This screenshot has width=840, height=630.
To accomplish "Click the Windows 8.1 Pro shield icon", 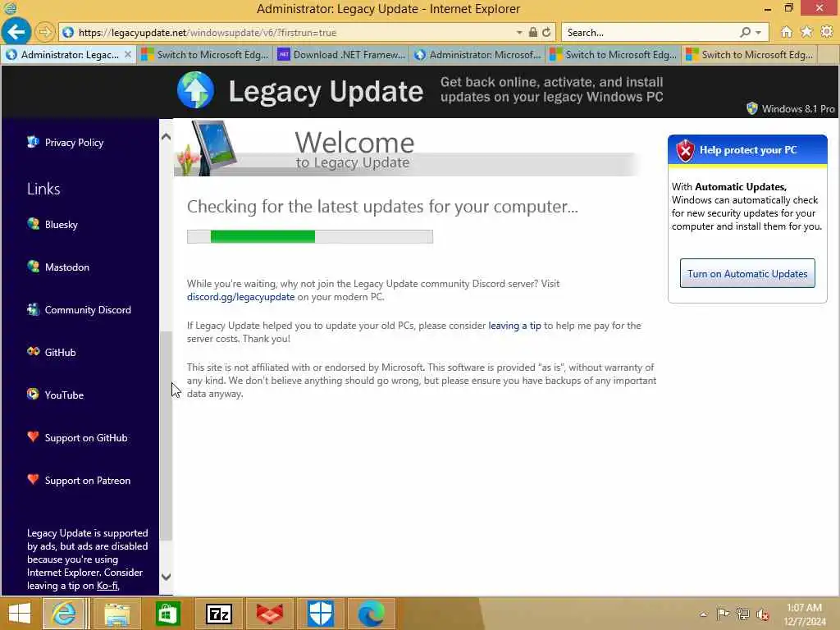I will [752, 108].
